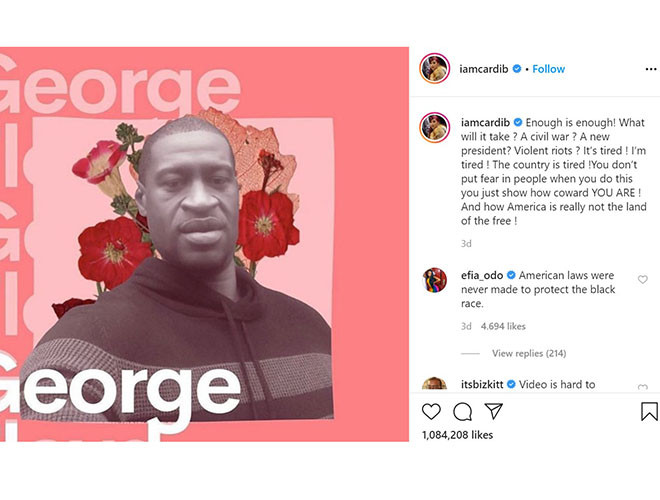Image resolution: width=660 pixels, height=500 pixels.
Task: Show who liked: 4,694 likes
Action: [x=503, y=326]
